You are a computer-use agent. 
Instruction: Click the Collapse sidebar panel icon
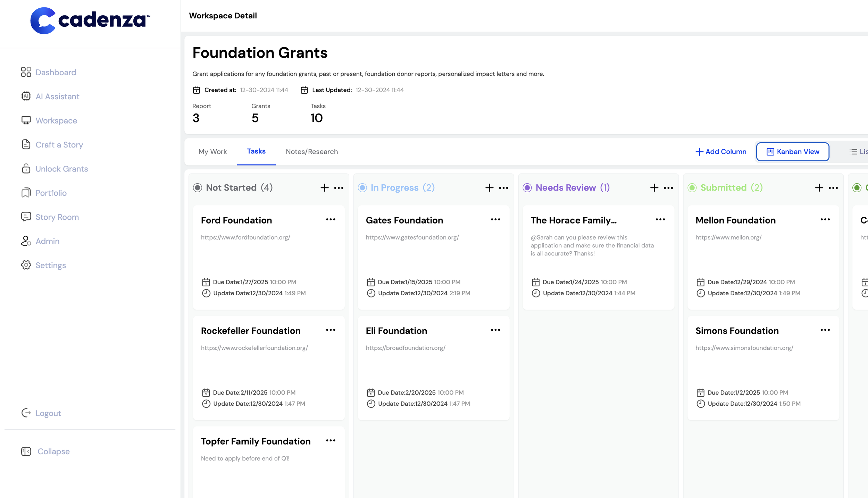click(26, 451)
